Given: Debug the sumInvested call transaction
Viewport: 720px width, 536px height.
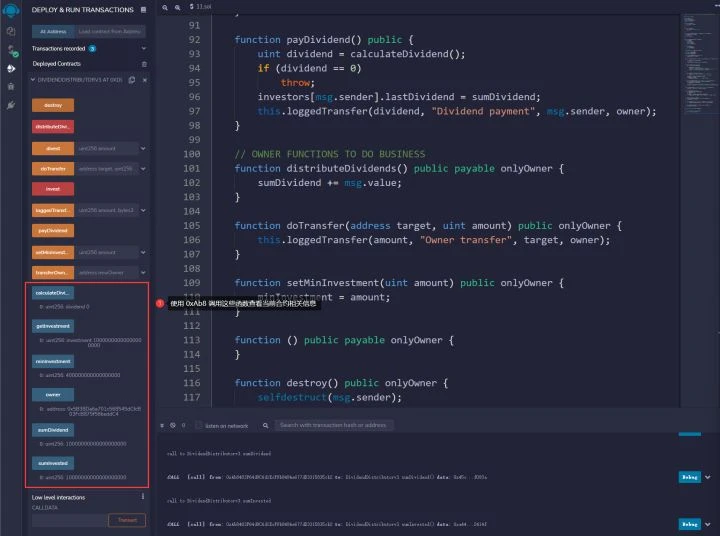Looking at the screenshot, I should tap(689, 524).
